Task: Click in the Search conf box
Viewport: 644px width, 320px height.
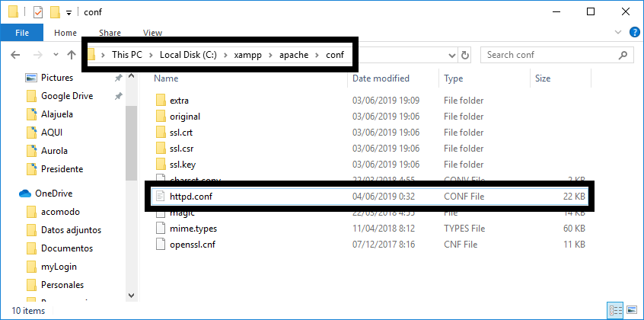Action: pos(550,55)
